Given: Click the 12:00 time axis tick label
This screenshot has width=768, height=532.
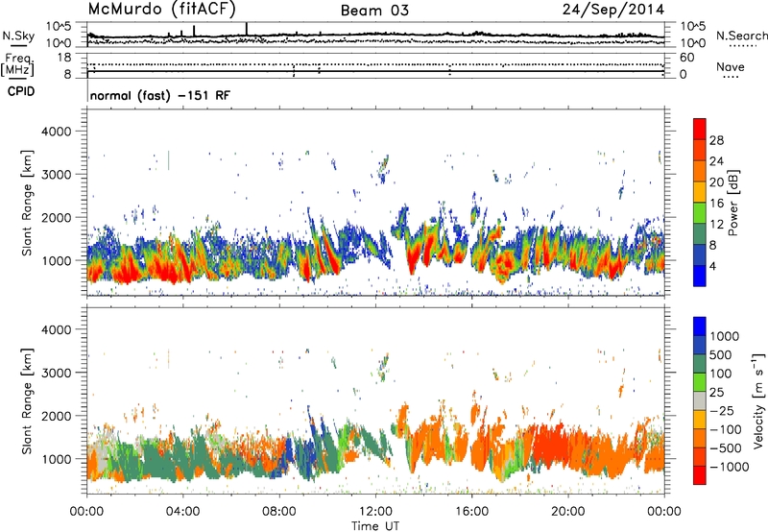Looking at the screenshot, I should [x=375, y=512].
